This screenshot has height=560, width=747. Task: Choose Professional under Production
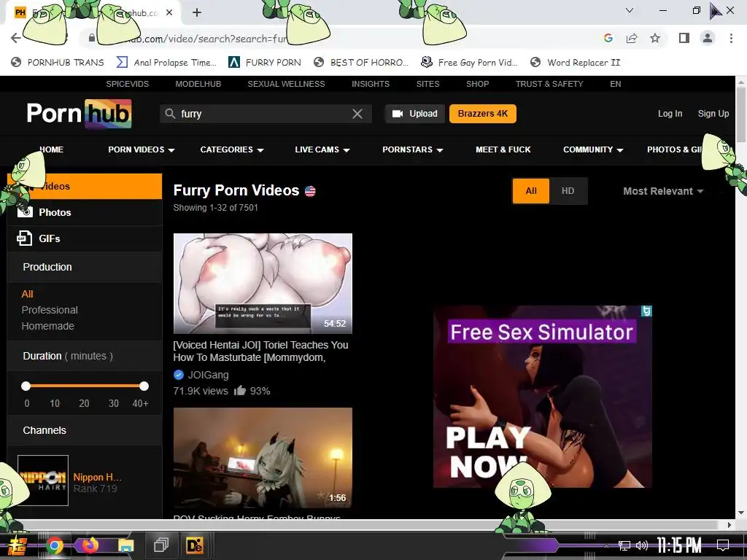(50, 310)
